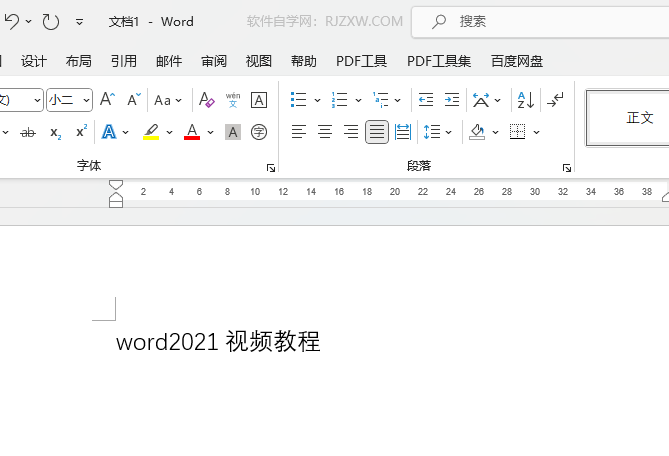Sort text with A-Z icon

click(526, 100)
